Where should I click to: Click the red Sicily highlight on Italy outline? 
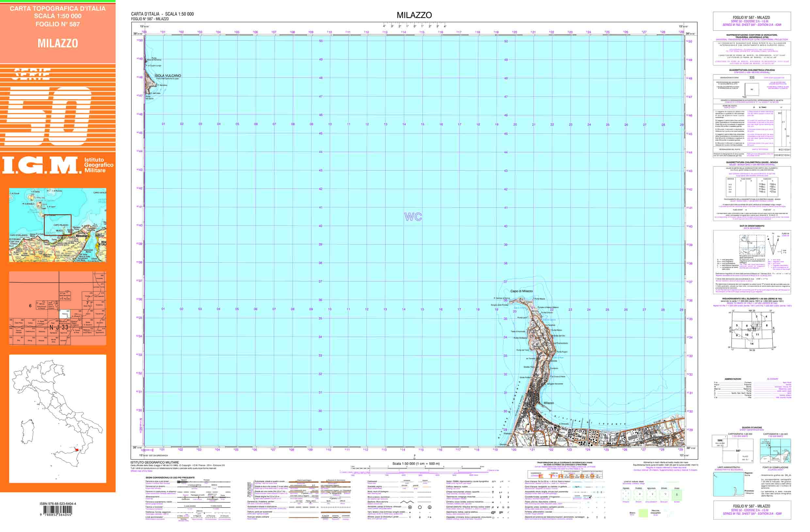coord(77,450)
